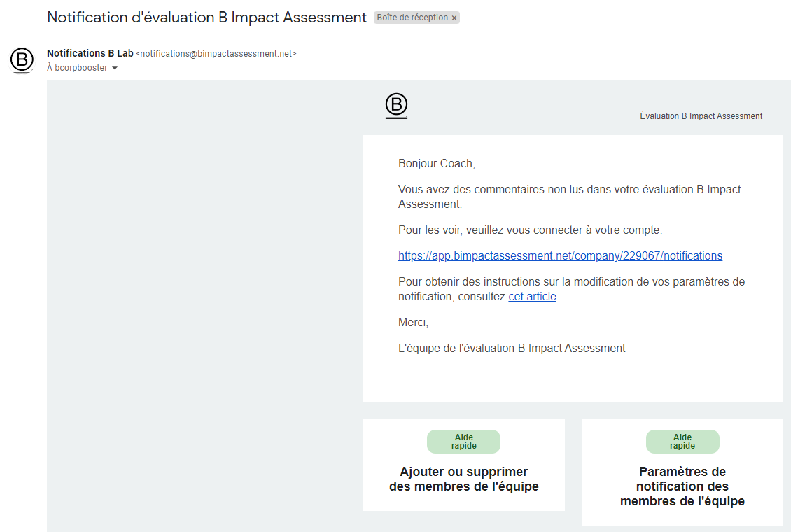The height and width of the screenshot is (532, 791).
Task: Click the Évaluation B Impact Assessment header text
Action: coord(701,116)
